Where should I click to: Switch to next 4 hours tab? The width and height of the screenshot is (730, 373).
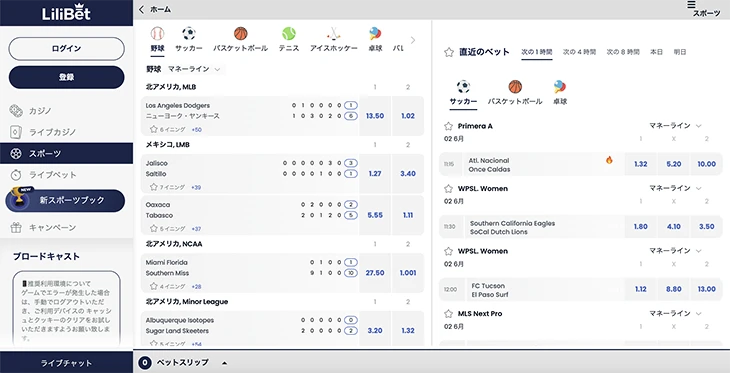[x=579, y=52]
